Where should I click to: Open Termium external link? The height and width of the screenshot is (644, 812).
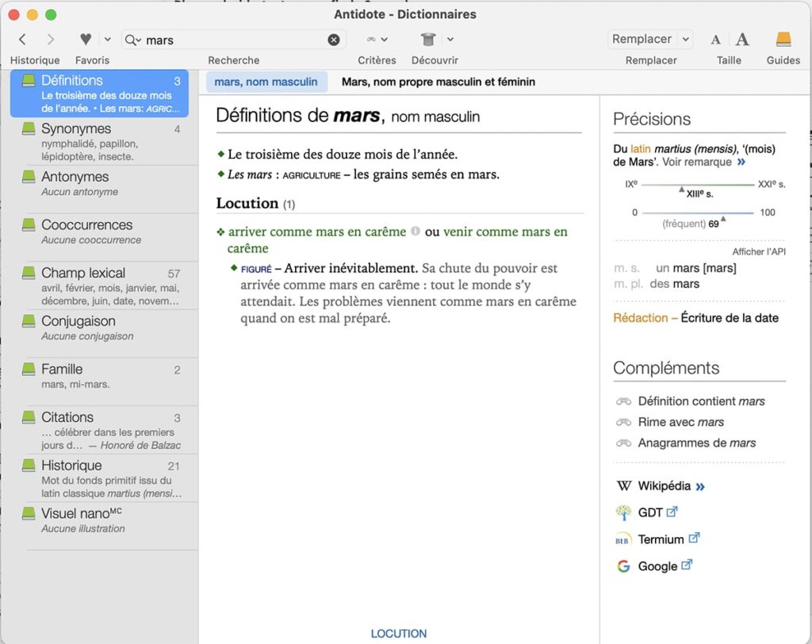668,539
